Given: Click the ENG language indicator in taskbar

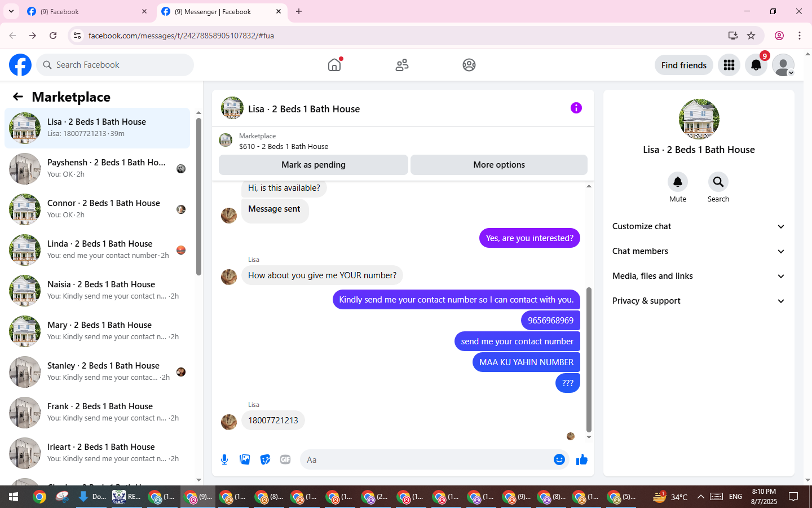Looking at the screenshot, I should (x=735, y=497).
